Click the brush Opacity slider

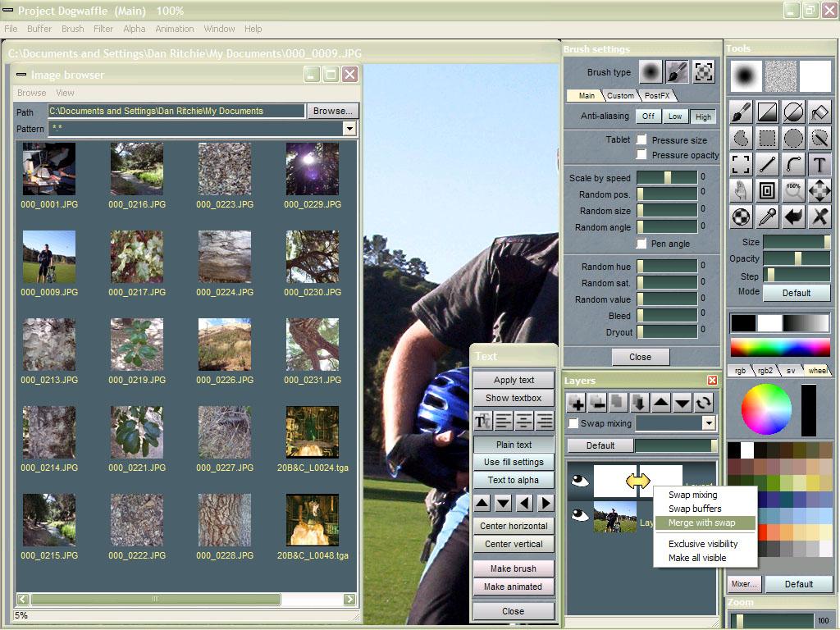[796, 259]
